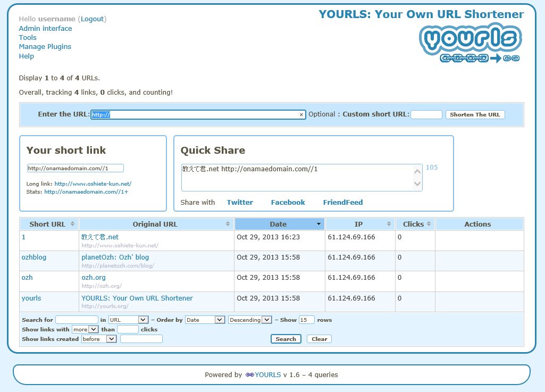Open Manage Plugins page
The height and width of the screenshot is (392, 545).
pyautogui.click(x=45, y=47)
